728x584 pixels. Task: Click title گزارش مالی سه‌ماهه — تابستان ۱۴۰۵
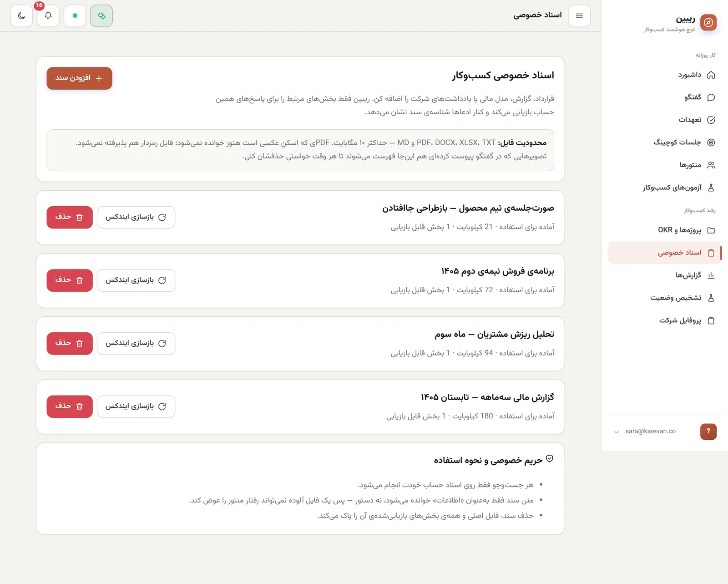coord(488,397)
